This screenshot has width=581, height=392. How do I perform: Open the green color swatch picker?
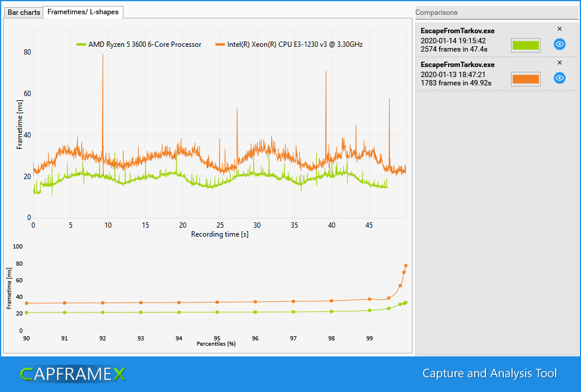(x=525, y=45)
